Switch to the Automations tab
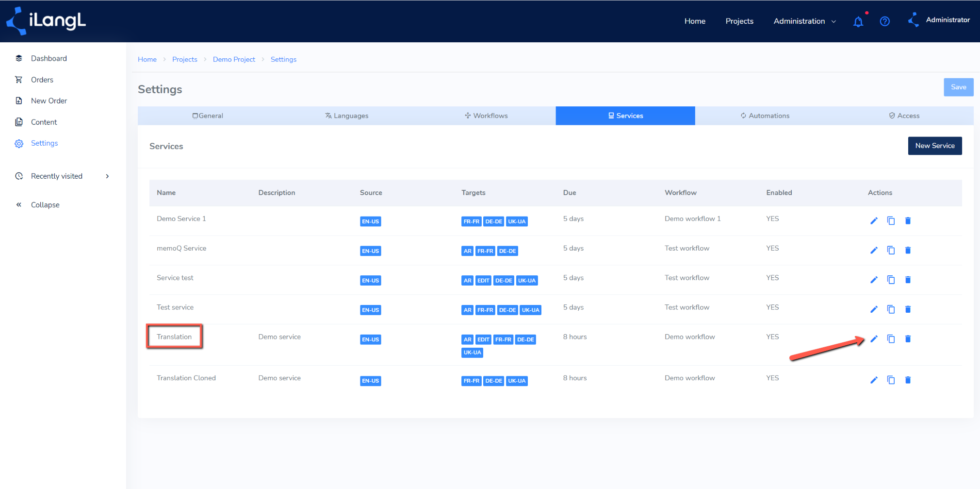The image size is (980, 489). [765, 116]
